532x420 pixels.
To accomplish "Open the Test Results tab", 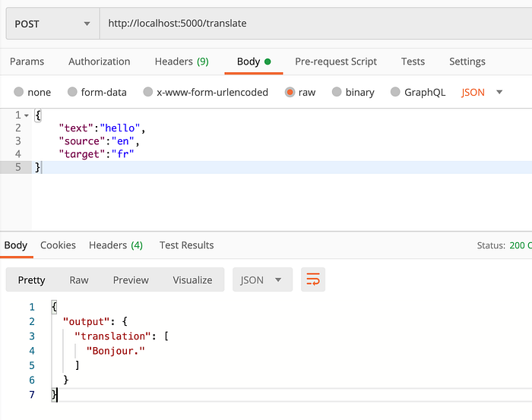I will click(x=187, y=245).
